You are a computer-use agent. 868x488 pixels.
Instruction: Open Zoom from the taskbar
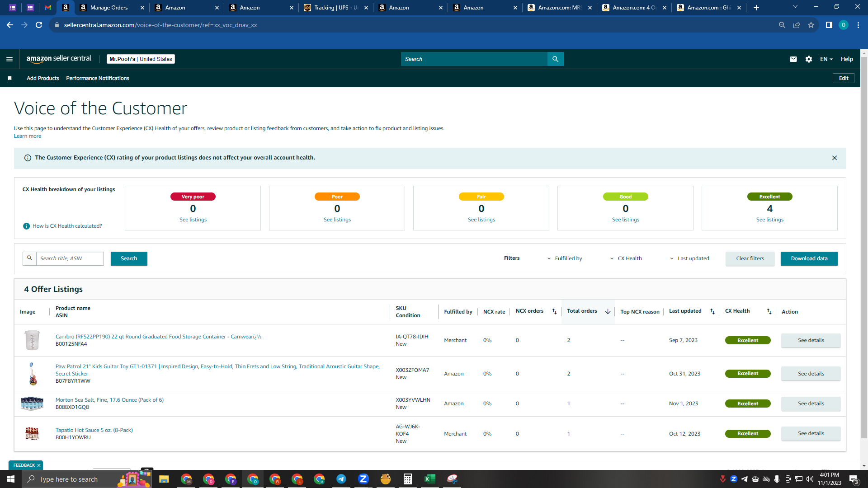363,479
